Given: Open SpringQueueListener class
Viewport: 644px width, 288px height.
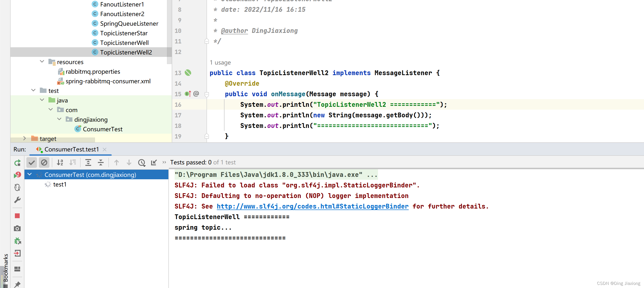Looking at the screenshot, I should click(129, 24).
